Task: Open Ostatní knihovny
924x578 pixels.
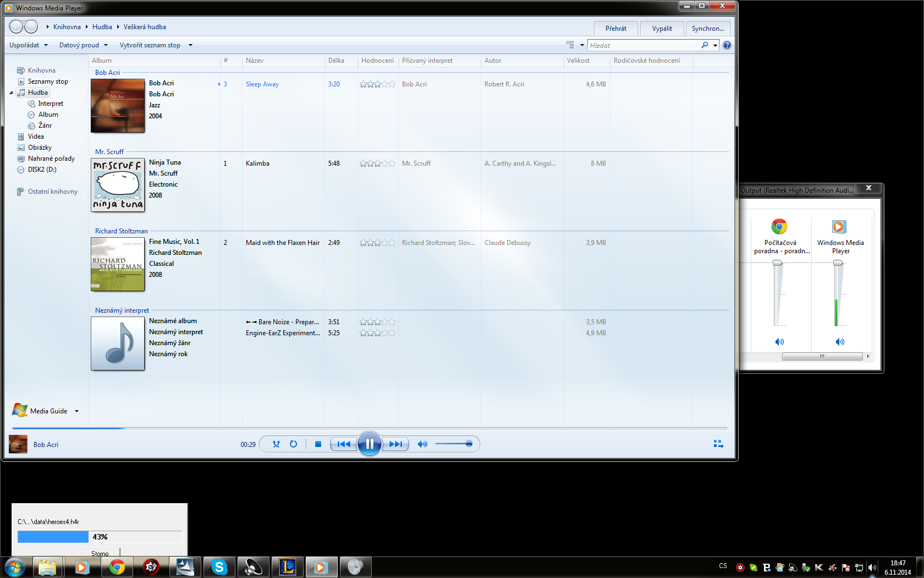Action: (53, 192)
